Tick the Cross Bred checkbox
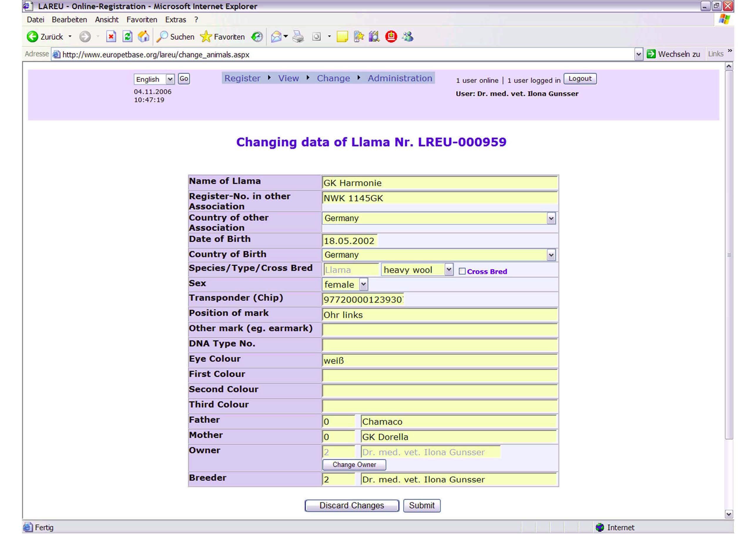This screenshot has width=756, height=534. [x=462, y=272]
